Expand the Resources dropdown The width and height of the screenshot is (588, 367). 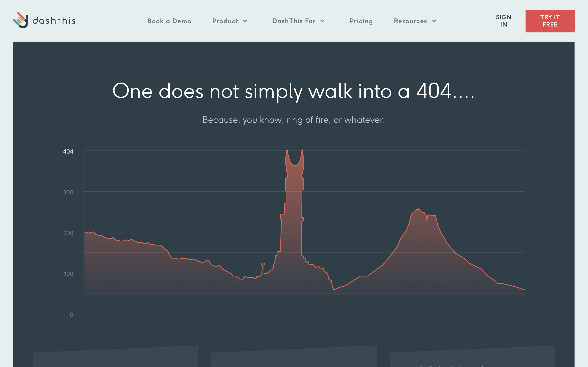434,21
